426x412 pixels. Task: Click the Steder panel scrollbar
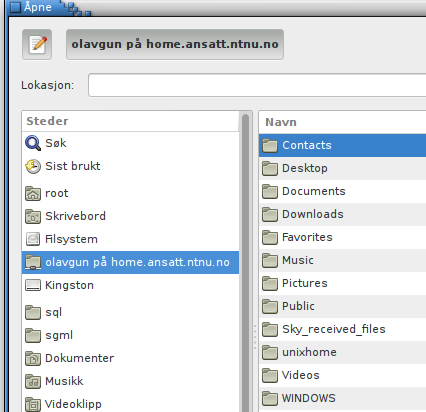click(246, 262)
